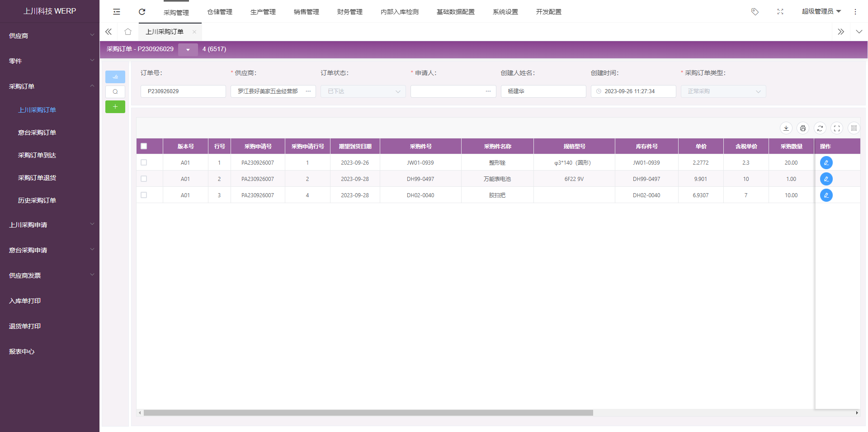The width and height of the screenshot is (868, 432).
Task: Expand the 供应商 sidebar section
Action: 50,36
